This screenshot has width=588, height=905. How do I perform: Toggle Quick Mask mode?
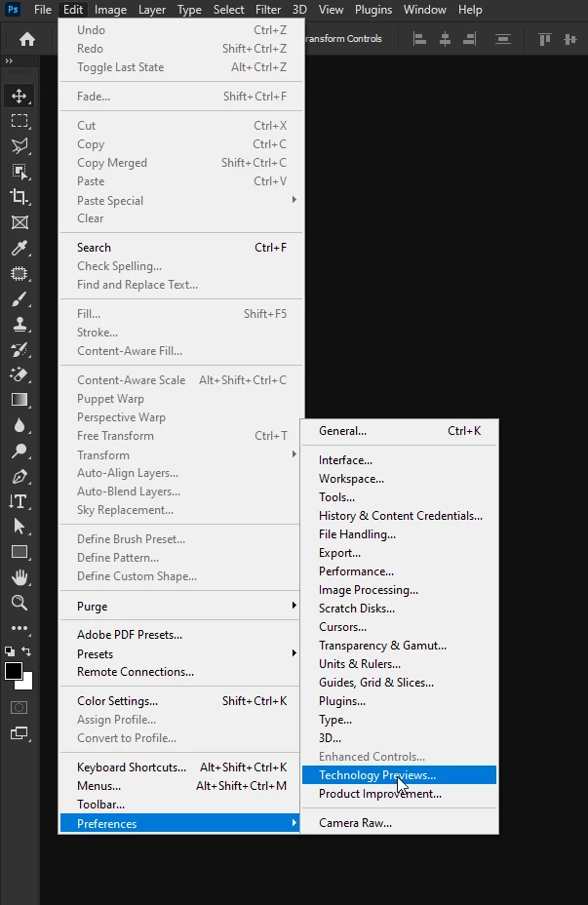coord(20,708)
